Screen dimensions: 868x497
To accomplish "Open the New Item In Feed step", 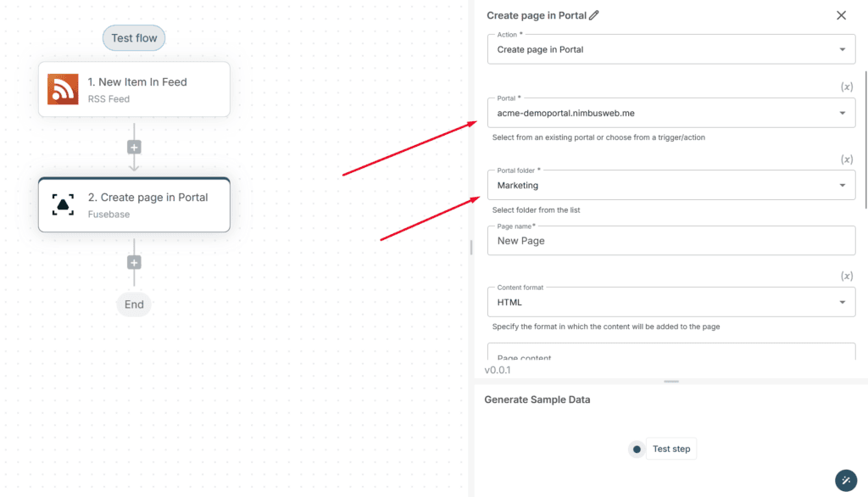I will (134, 89).
